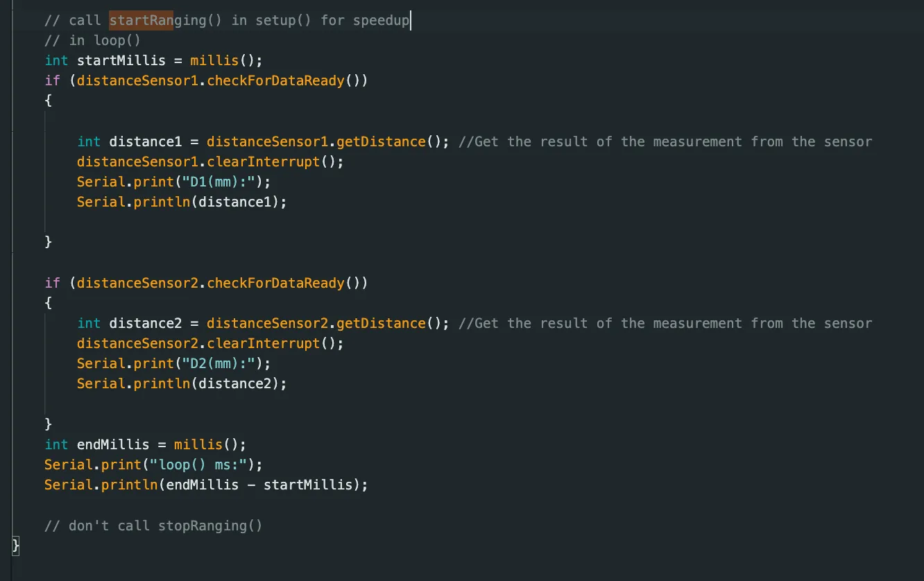Select the int keyword on distance2 line

[88, 323]
